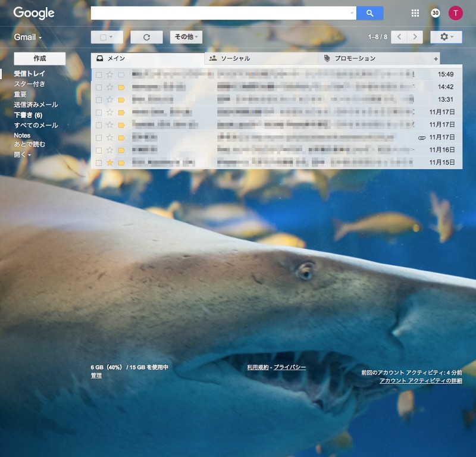This screenshot has width=476, height=457.
Task: Go to newer messages with left arrow
Action: pos(399,37)
